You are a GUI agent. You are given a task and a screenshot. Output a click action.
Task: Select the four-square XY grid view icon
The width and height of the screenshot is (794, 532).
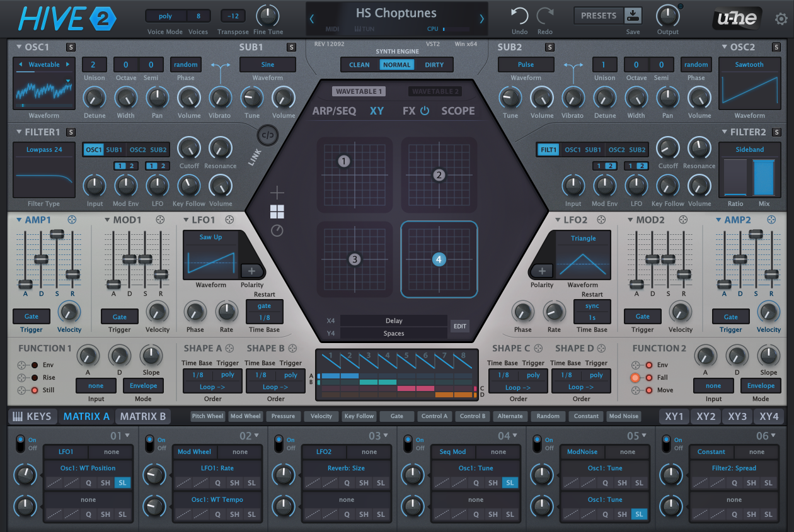277,212
